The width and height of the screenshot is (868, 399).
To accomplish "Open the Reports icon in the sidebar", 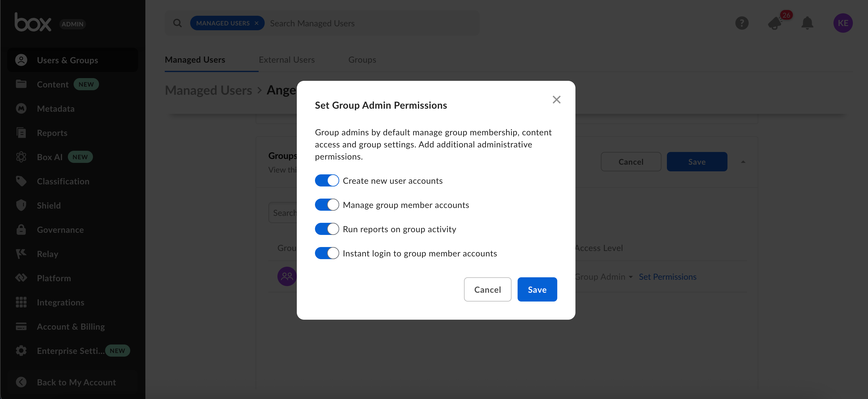I will pos(21,133).
